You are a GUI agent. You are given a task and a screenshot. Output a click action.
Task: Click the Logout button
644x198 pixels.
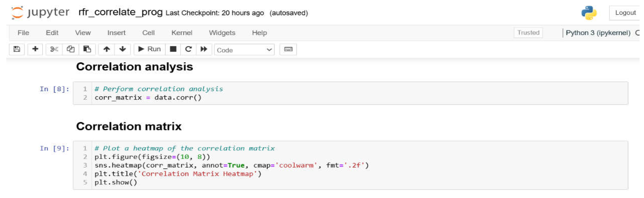pos(625,13)
